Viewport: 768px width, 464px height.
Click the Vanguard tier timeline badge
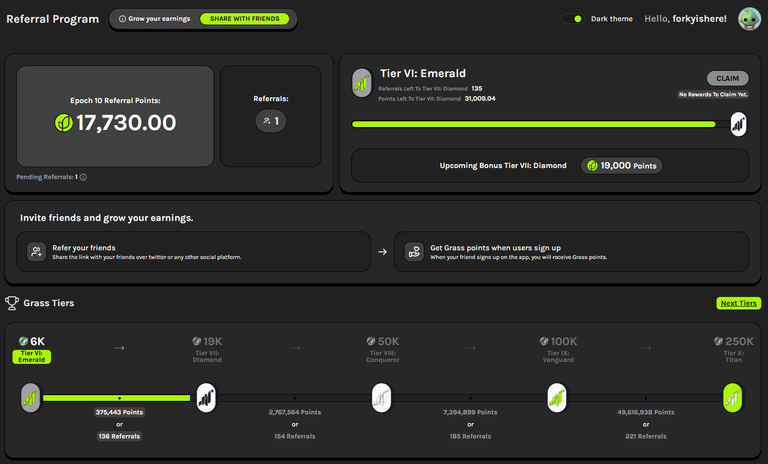pyautogui.click(x=557, y=398)
